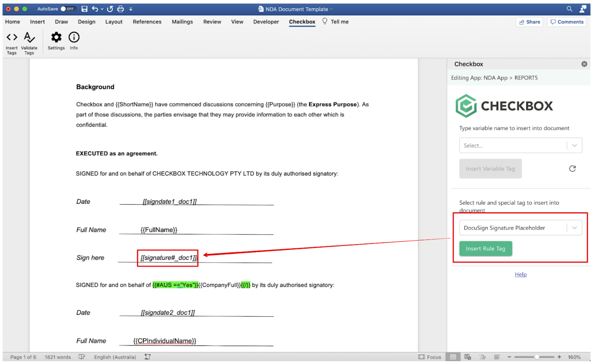Click the Redo icon in title bar
This screenshot has width=592, height=364.
coord(110,9)
